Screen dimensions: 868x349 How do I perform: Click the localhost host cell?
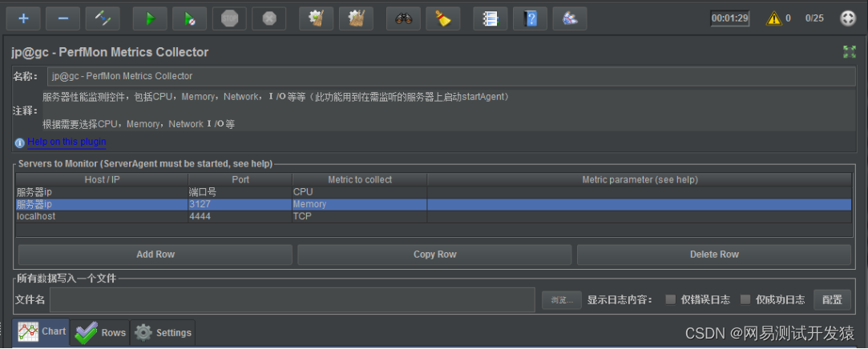pos(102,217)
